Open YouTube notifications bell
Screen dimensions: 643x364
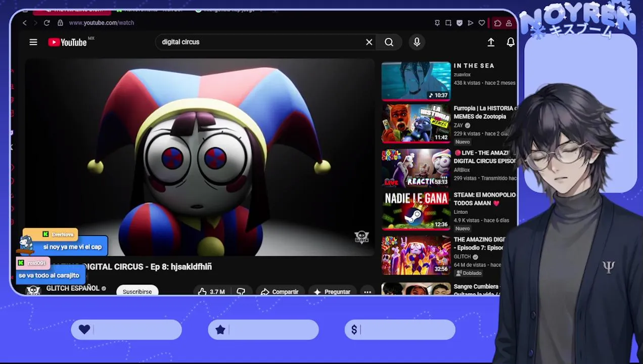(511, 42)
